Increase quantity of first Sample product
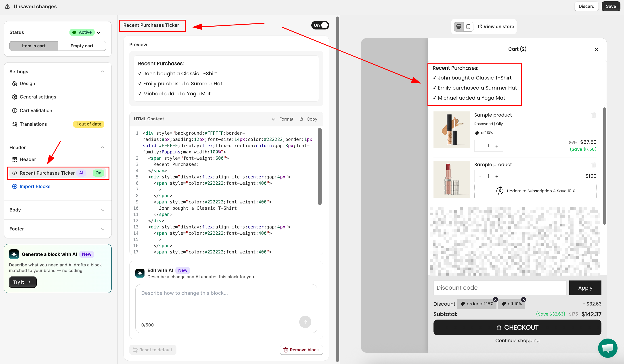624x364 pixels. [496, 146]
